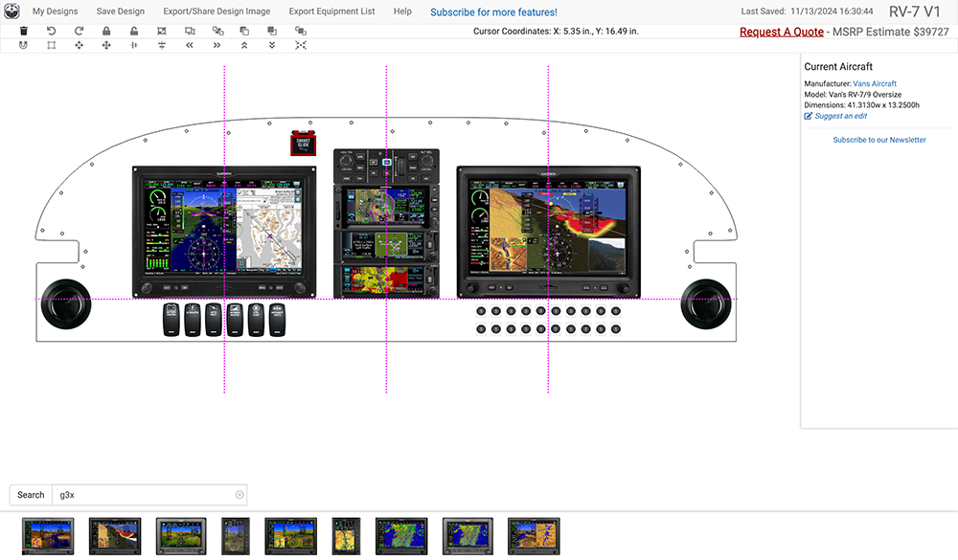Undo the last action with the counterclockwise arrow
The image size is (958, 560).
(52, 32)
